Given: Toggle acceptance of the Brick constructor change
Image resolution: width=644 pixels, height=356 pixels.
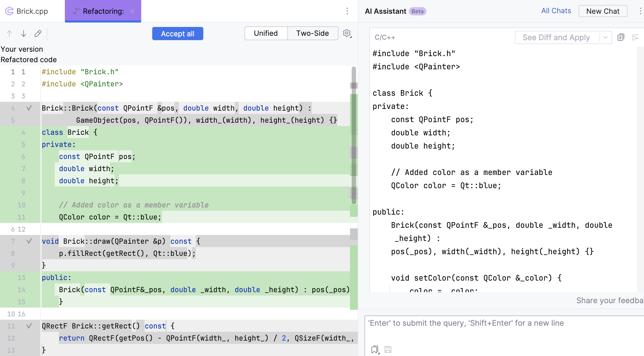Looking at the screenshot, I should [x=29, y=108].
